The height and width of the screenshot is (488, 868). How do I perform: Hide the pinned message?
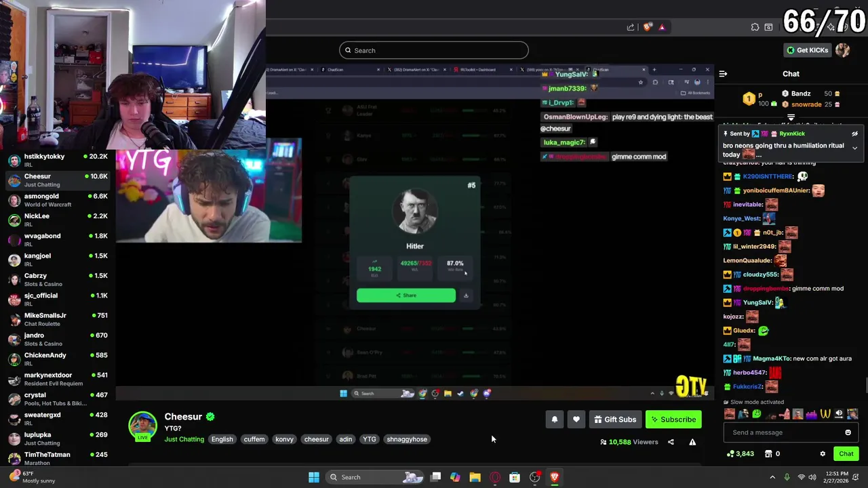(854, 134)
